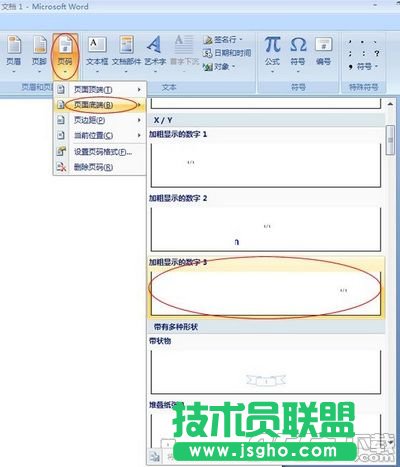
Task: Open the 页面顶端(T) submenu
Action: tap(100, 89)
